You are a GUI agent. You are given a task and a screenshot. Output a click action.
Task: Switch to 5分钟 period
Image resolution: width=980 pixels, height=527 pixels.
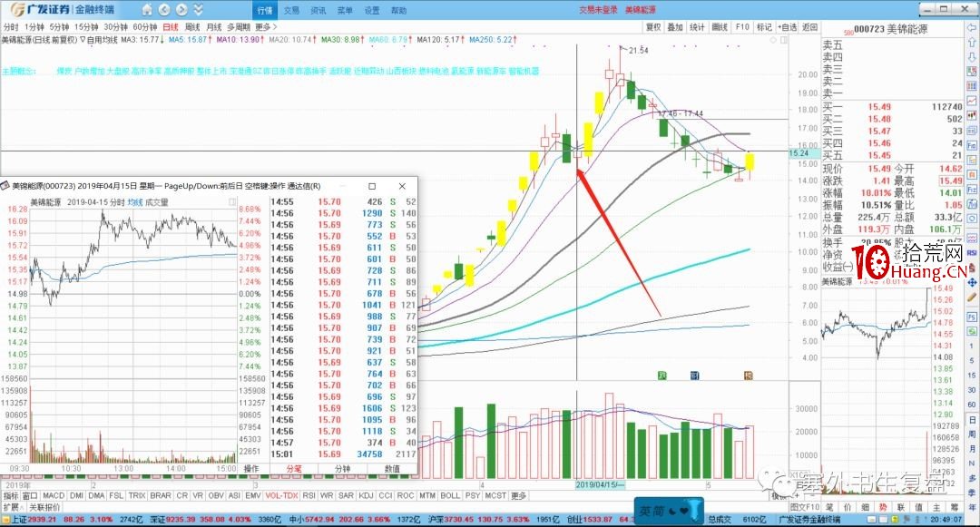(x=59, y=27)
